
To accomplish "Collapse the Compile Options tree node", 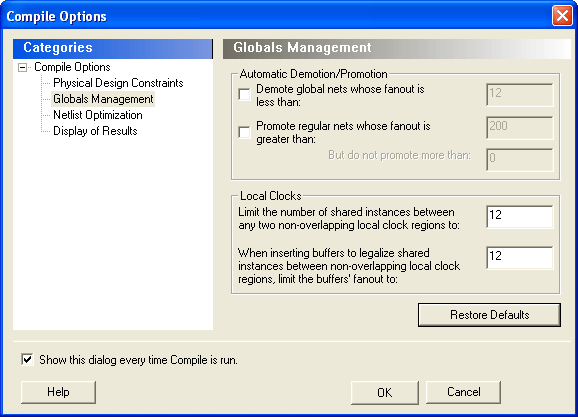I will (22, 67).
